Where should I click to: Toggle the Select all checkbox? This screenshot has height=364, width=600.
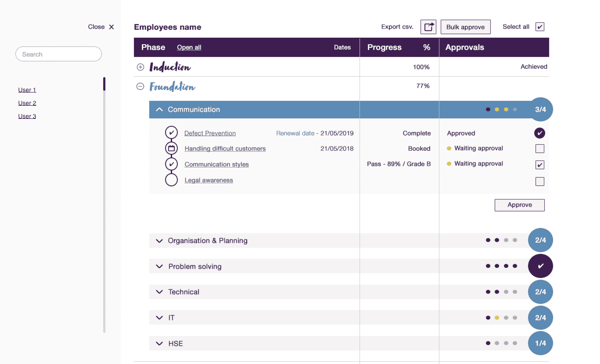(540, 27)
